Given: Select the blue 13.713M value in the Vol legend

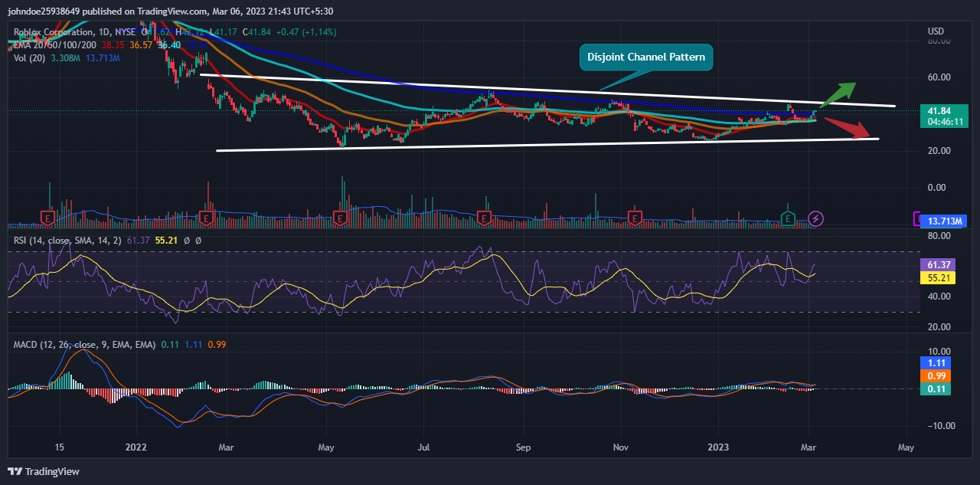Looking at the screenshot, I should 103,58.
